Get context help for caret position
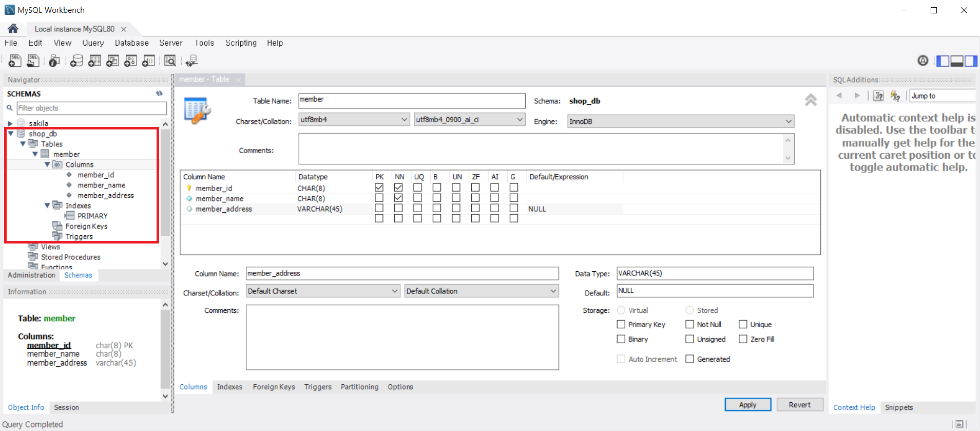 tap(878, 96)
